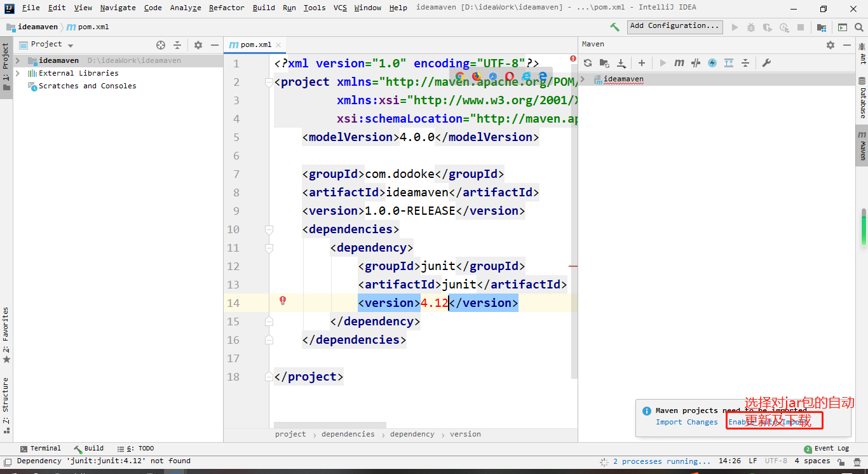Open the 6: TODO tool window

[135, 449]
